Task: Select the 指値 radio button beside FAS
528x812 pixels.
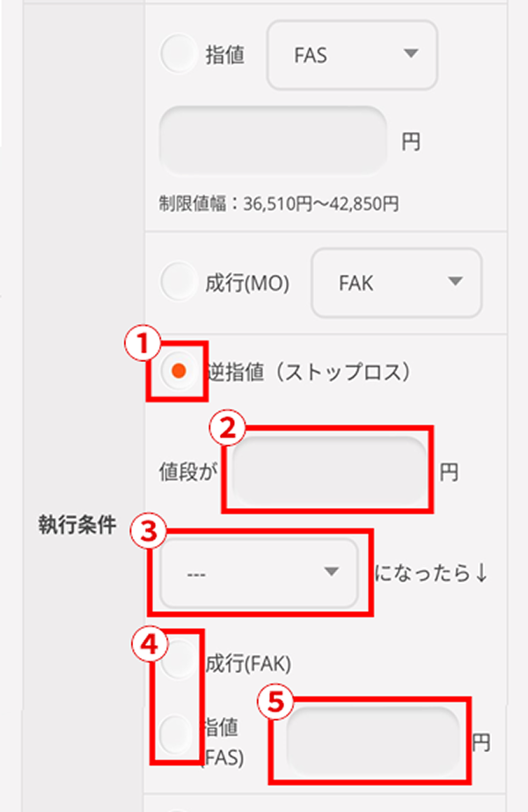Action: pyautogui.click(x=180, y=55)
